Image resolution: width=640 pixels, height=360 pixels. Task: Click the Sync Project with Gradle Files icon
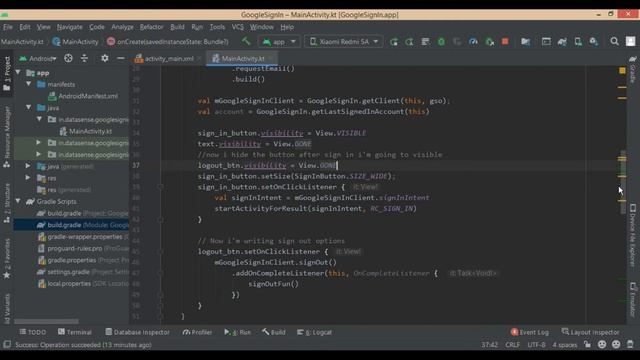(562, 42)
